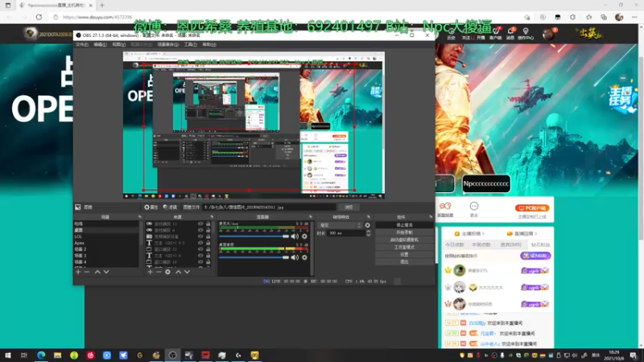644x362 pixels.
Task: Open OBS source Filters (滤镜) button
Action: [170, 208]
